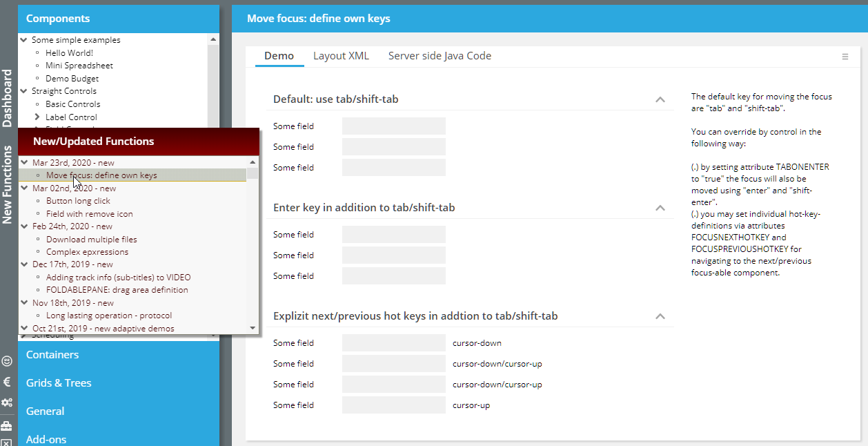This screenshot has height=446, width=868.
Task: Open the gears settings sidebar icon
Action: pos(7,403)
